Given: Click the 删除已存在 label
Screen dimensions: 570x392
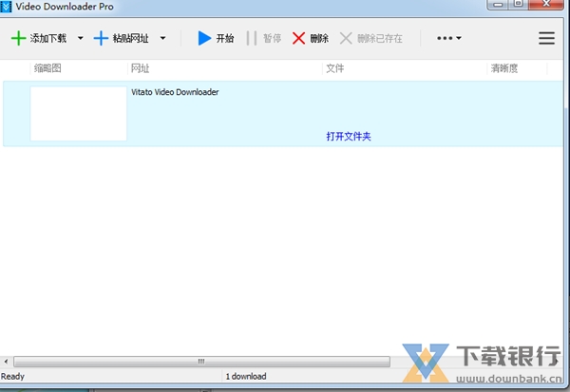Looking at the screenshot, I should [x=379, y=38].
